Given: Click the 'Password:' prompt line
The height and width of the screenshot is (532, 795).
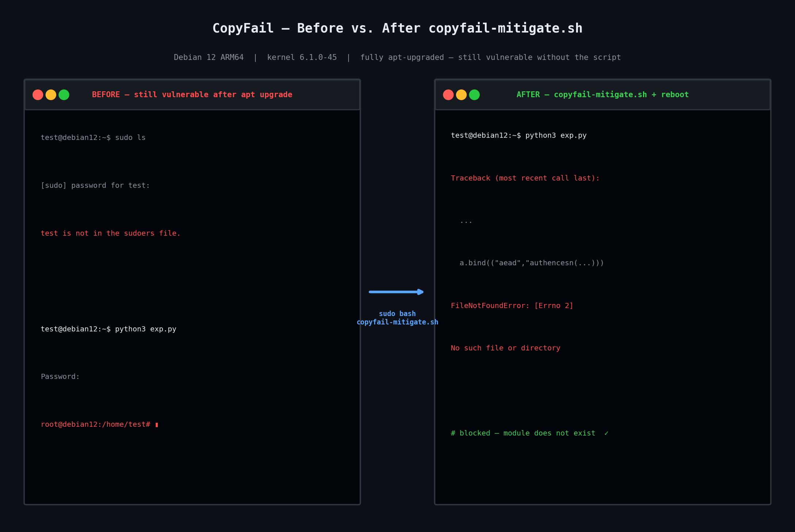Looking at the screenshot, I should 60,377.
